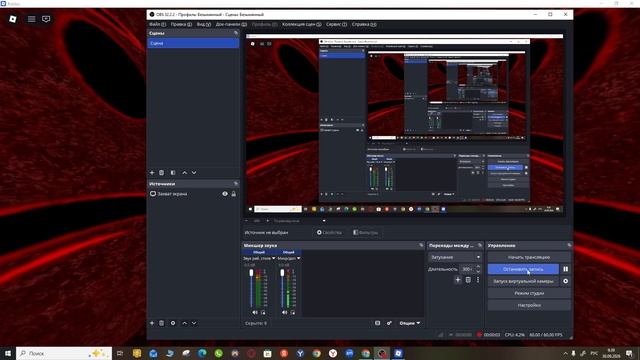Image resolution: width=640 pixels, height=360 pixels.
Task: Toggle mixer layout icon beside Опции
Action: (x=378, y=323)
